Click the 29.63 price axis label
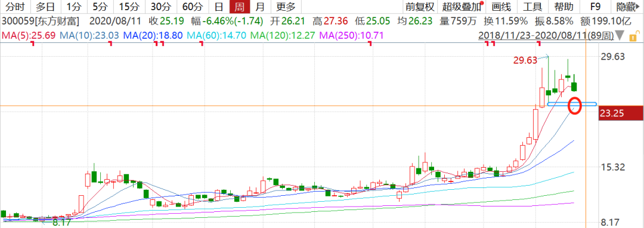The image size is (644, 228). pos(613,57)
